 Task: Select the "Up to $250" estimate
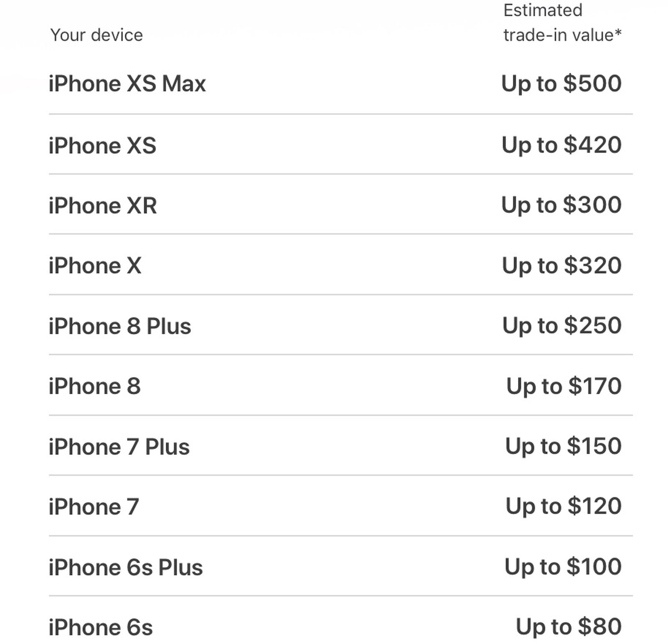[x=562, y=326]
